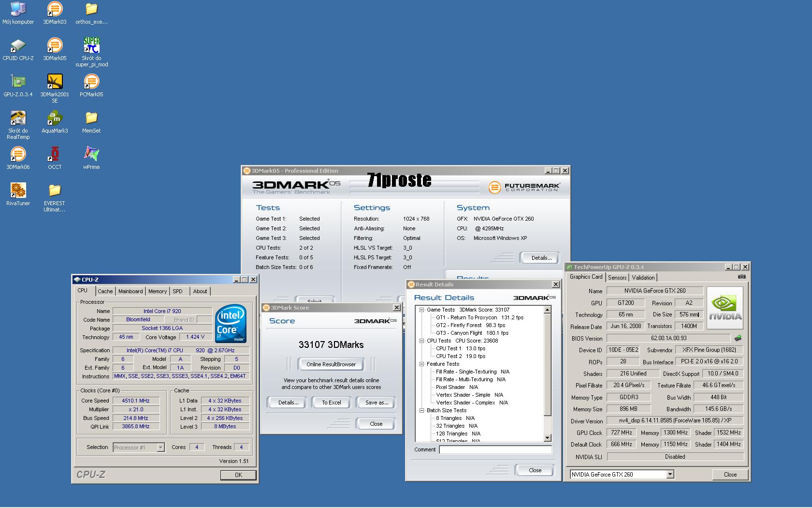Open the orthos_exe folder on the desktop
Viewport: 812px width, 508px height.
pos(91,13)
